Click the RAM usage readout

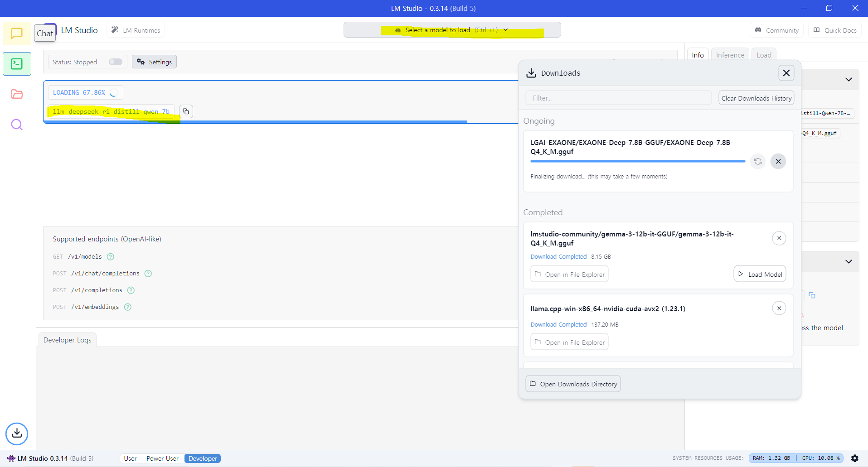771,458
